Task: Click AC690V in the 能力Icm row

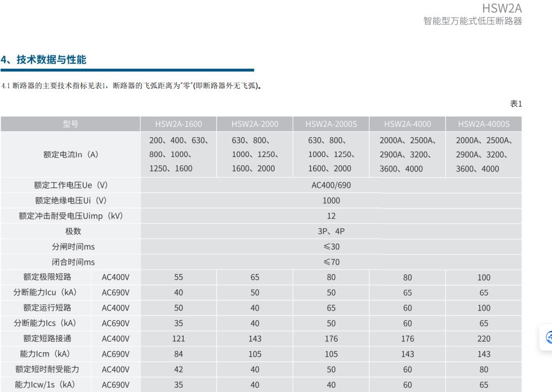Action: click(115, 354)
